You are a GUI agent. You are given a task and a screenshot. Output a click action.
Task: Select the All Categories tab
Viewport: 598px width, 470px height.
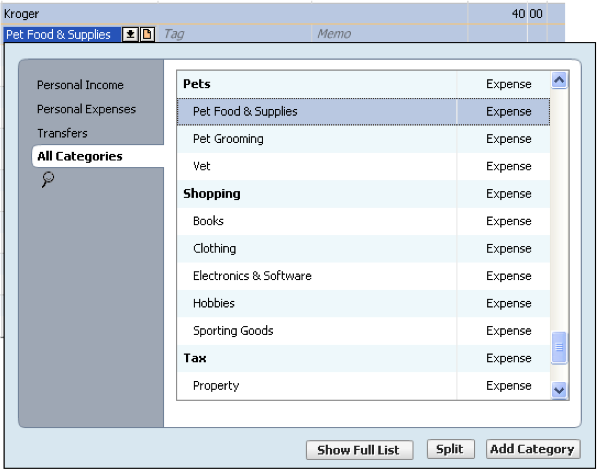pos(98,156)
